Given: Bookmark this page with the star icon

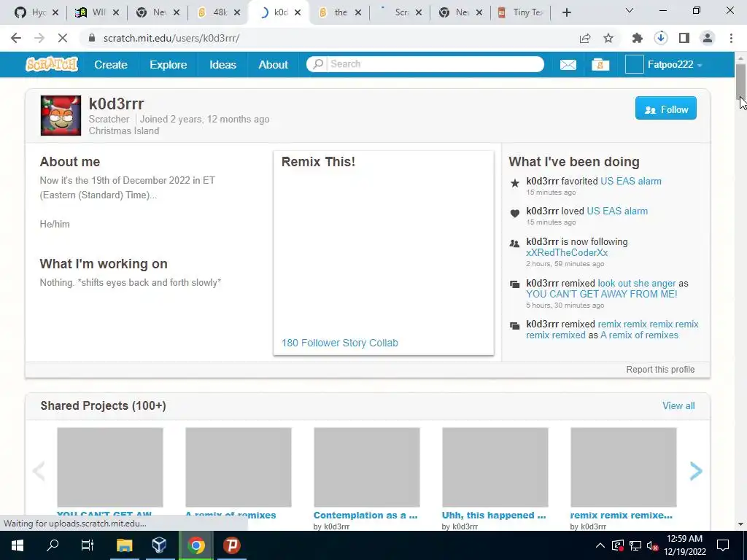Looking at the screenshot, I should point(608,38).
